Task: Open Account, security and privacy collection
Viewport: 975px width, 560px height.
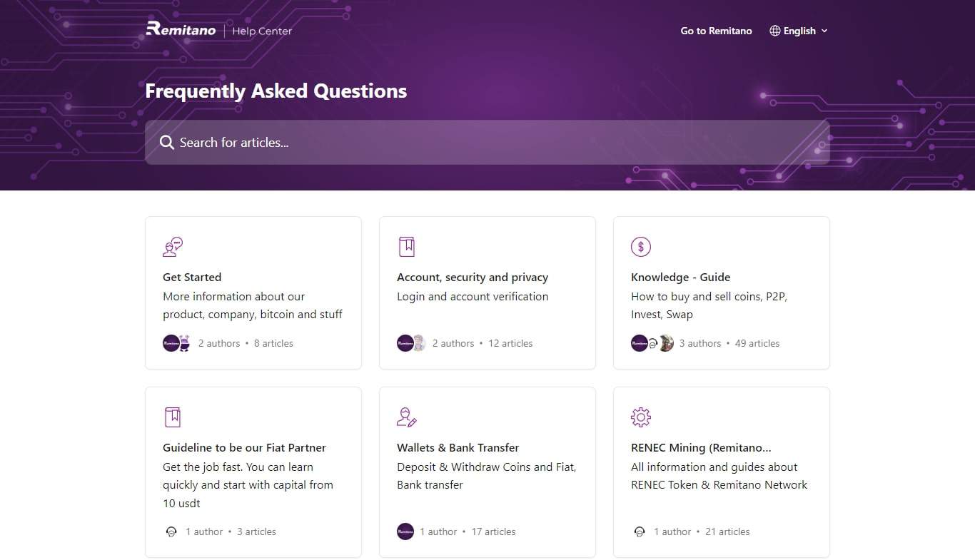Action: [x=473, y=277]
